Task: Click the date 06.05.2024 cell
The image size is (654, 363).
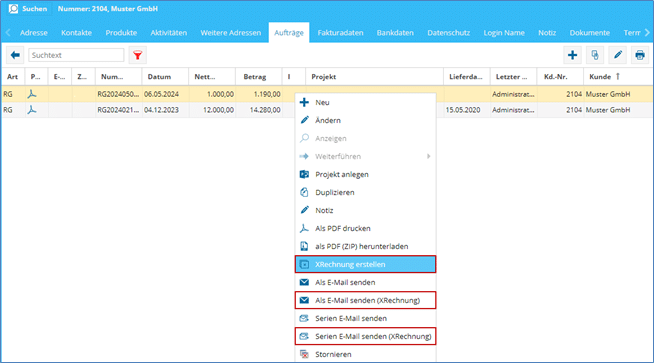Action: (x=165, y=94)
